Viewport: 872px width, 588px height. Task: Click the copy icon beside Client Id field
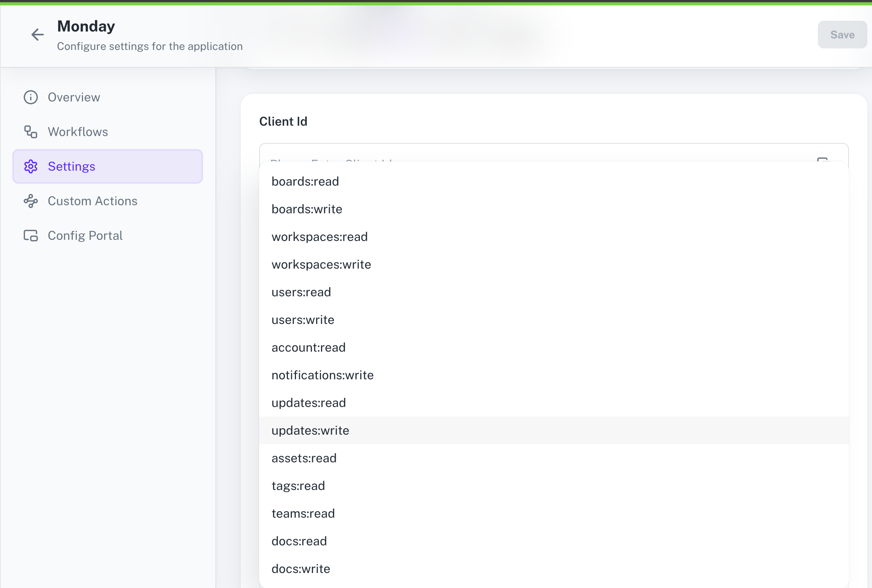[x=823, y=160]
